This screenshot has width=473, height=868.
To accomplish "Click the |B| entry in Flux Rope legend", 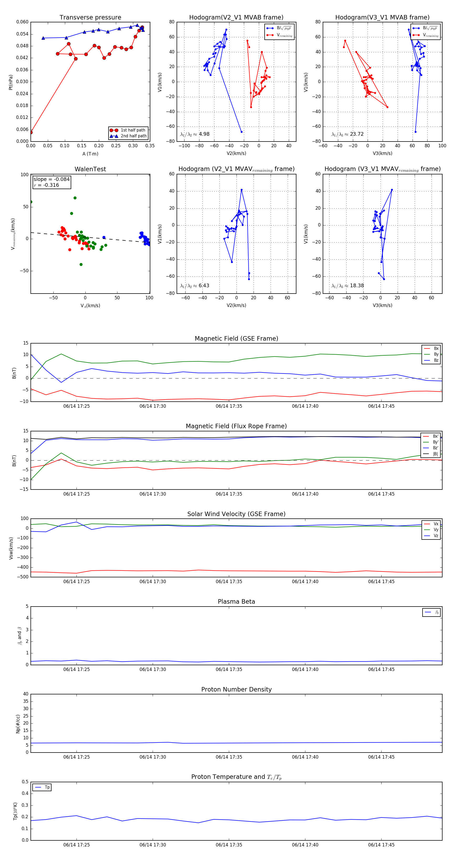I will click(x=431, y=454).
